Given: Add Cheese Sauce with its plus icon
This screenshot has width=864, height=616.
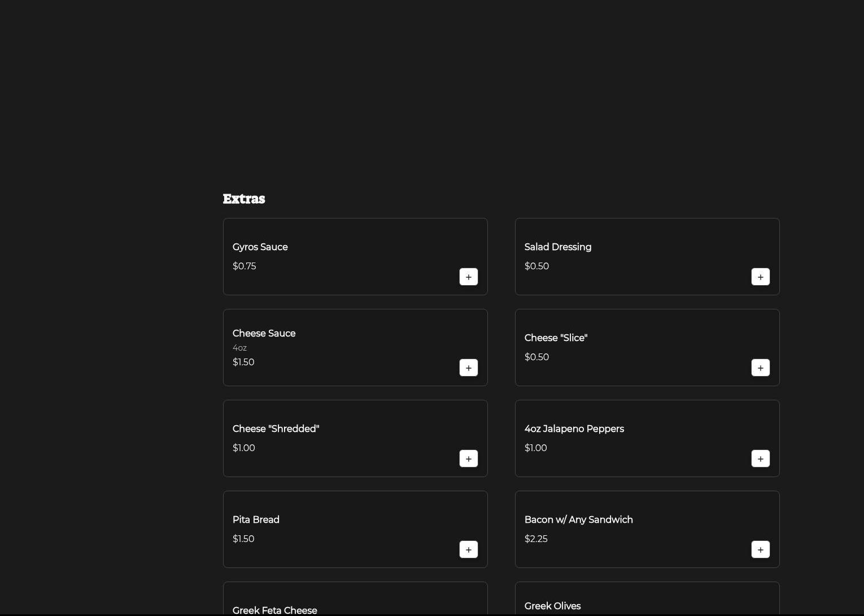Looking at the screenshot, I should 468,368.
